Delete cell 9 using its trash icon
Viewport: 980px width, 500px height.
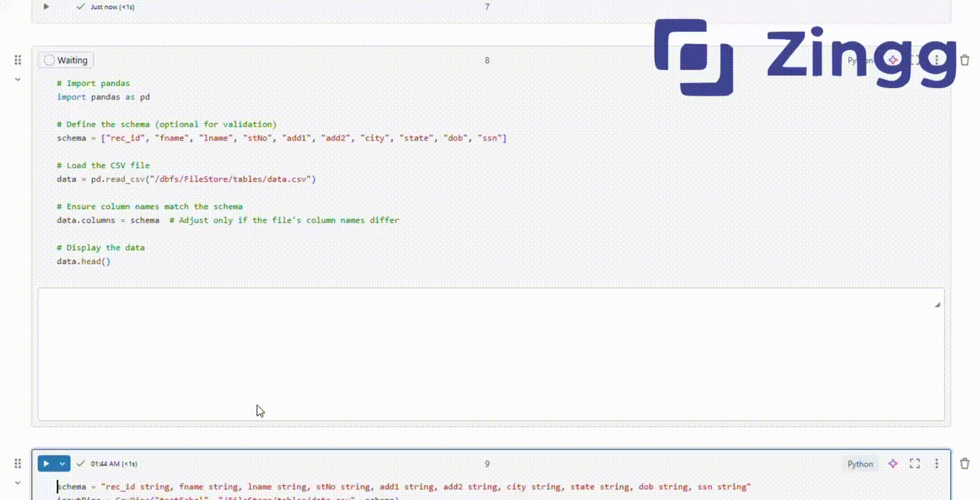coord(965,463)
